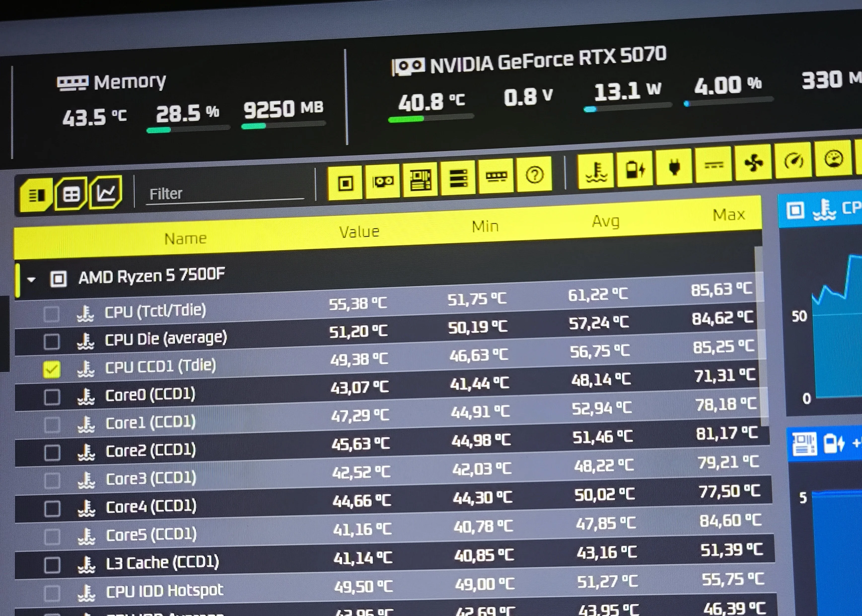
Task: Check the CPU Die (average) checkbox
Action: tap(52, 341)
